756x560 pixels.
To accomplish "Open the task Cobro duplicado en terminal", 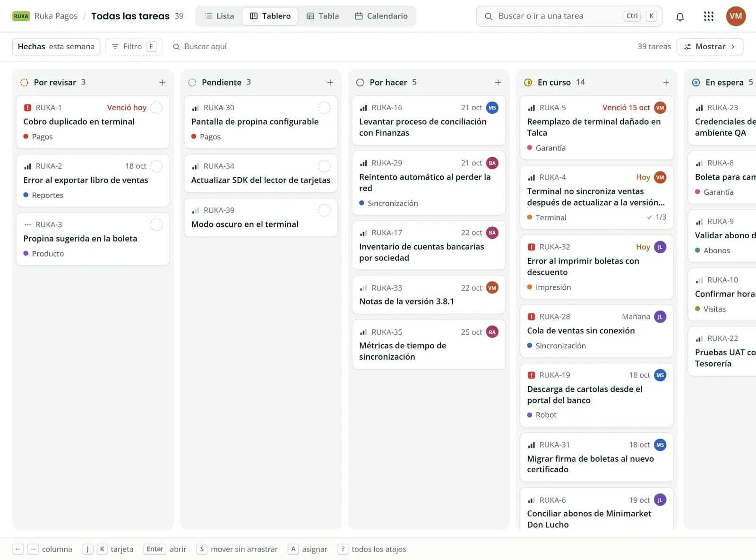I will (93, 122).
